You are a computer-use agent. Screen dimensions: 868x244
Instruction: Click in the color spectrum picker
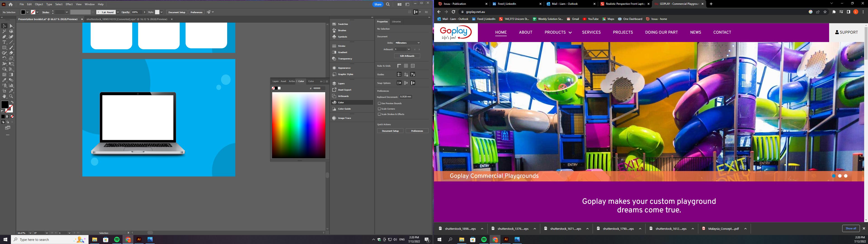pos(299,125)
